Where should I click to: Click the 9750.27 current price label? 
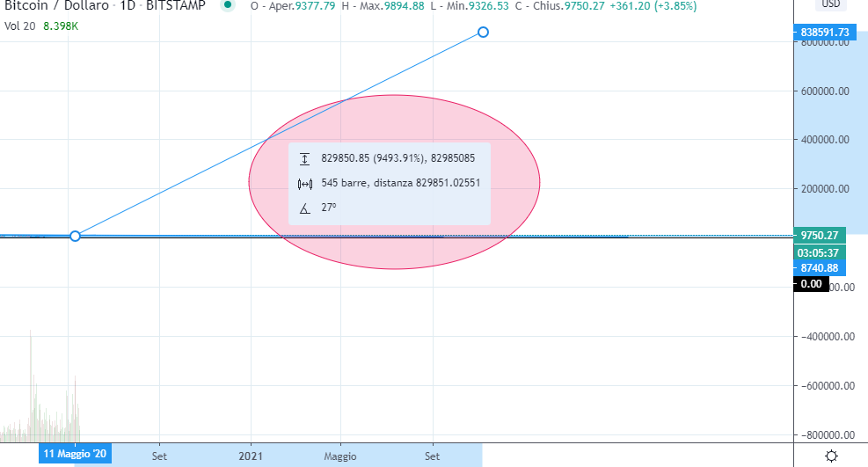pos(820,235)
